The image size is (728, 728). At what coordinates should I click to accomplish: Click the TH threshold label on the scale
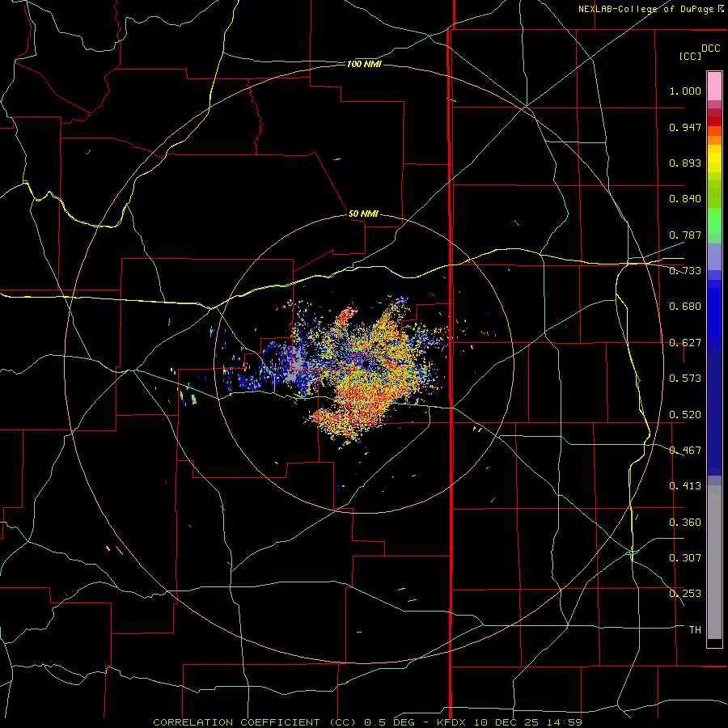pyautogui.click(x=695, y=630)
